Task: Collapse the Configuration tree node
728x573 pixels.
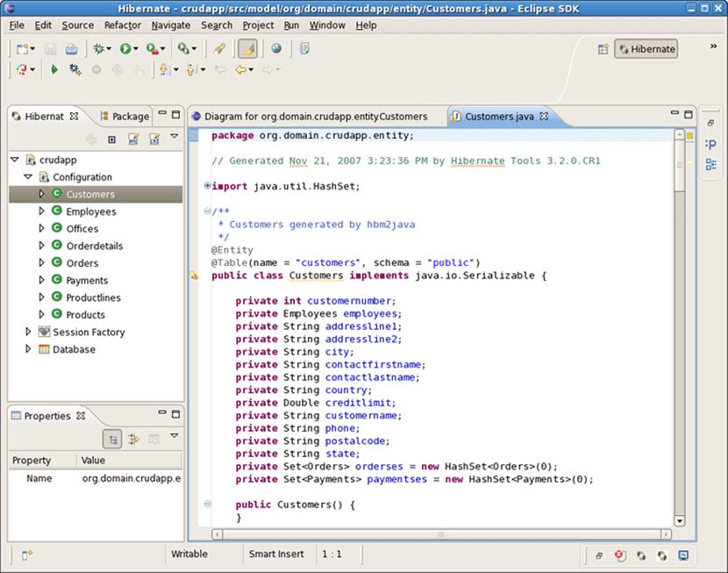Action: point(28,177)
